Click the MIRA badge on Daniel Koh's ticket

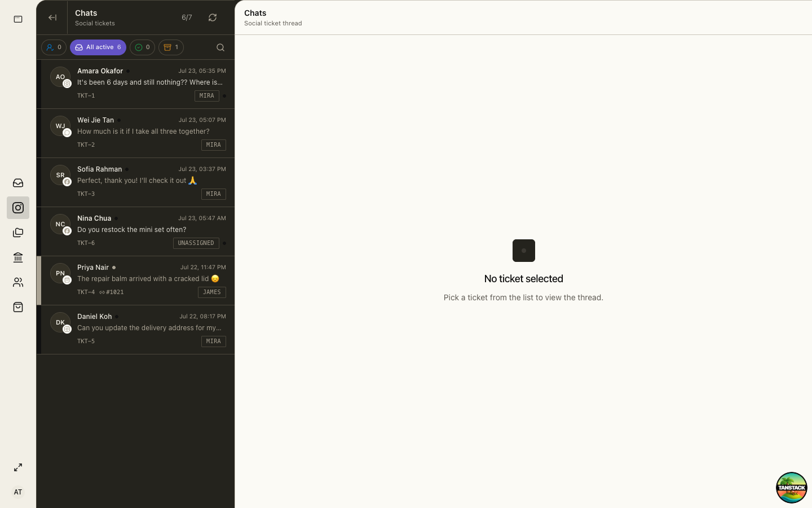click(214, 341)
